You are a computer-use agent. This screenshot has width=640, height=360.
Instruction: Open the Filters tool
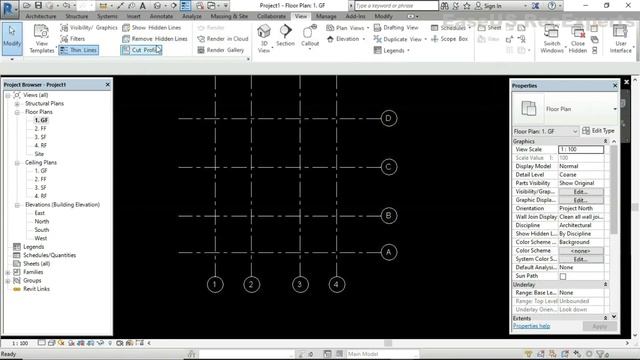73,39
